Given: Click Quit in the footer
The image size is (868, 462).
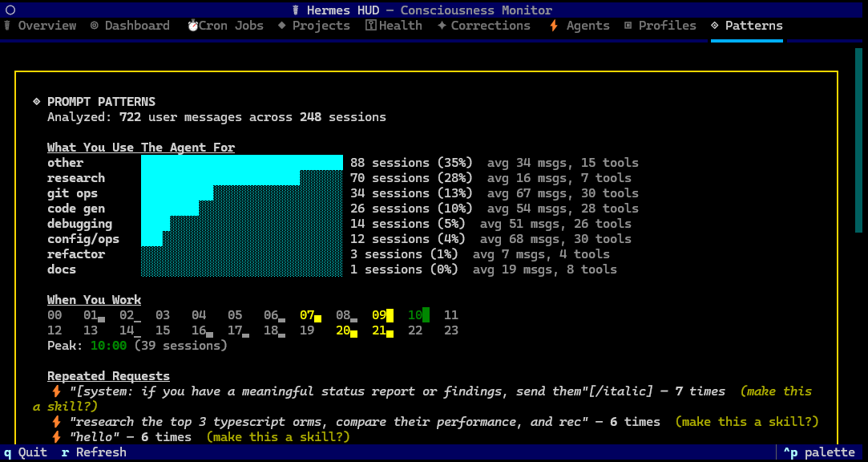Looking at the screenshot, I should (x=26, y=452).
